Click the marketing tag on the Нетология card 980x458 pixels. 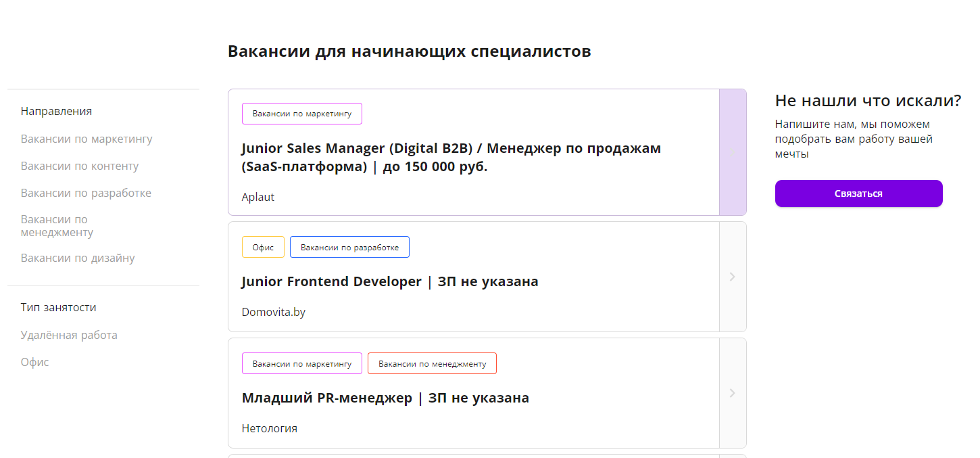(x=302, y=363)
